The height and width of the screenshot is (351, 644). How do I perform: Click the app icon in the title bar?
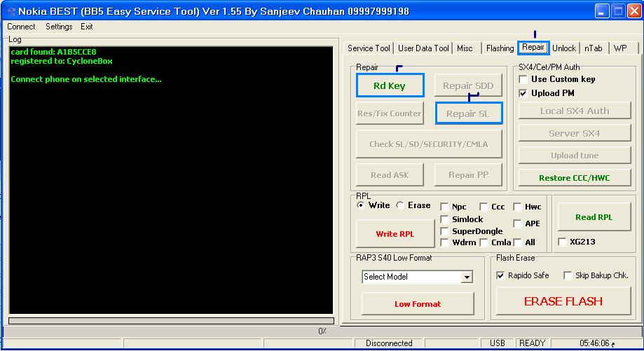pyautogui.click(x=11, y=11)
